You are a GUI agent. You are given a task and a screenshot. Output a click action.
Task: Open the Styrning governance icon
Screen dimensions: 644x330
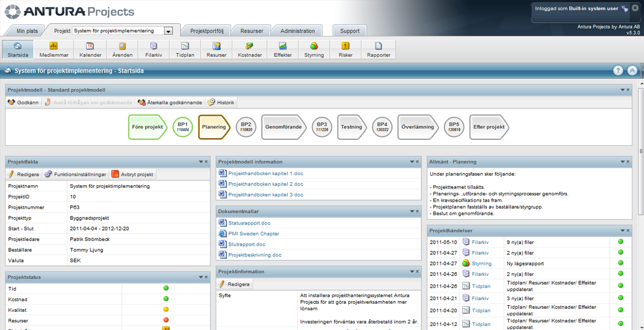click(314, 49)
